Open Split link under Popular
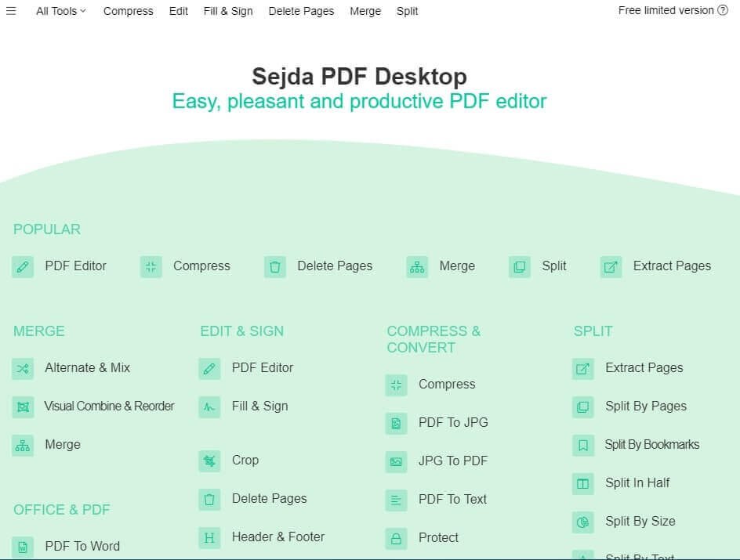Screen dimensions: 740x560 coord(554,266)
